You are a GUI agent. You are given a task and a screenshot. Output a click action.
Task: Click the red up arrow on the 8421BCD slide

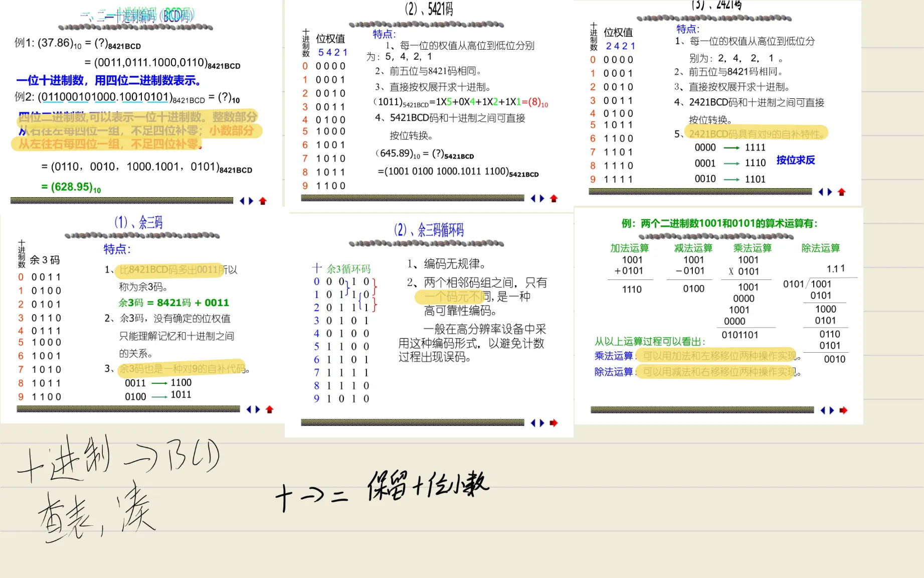[263, 201]
